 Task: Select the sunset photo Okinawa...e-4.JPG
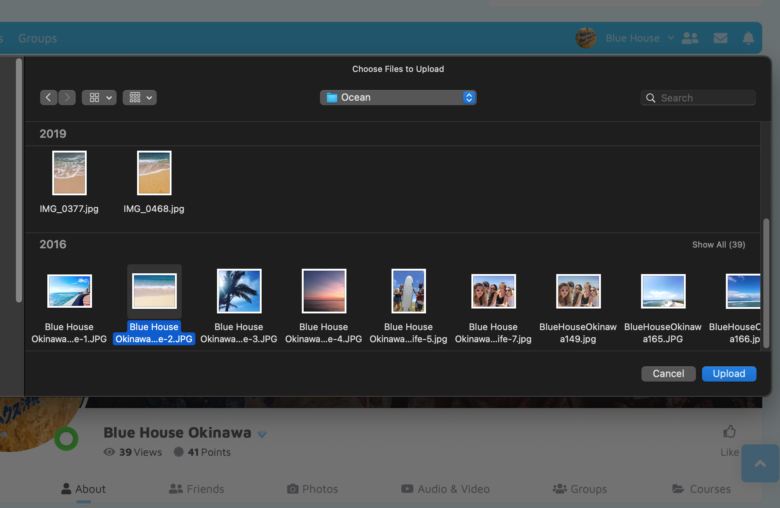[324, 291]
